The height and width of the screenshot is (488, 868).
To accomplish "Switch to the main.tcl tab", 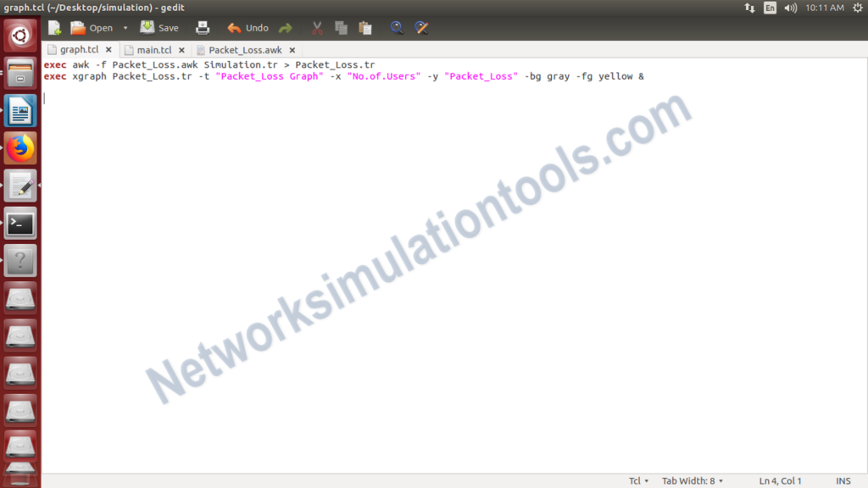I will (x=153, y=49).
